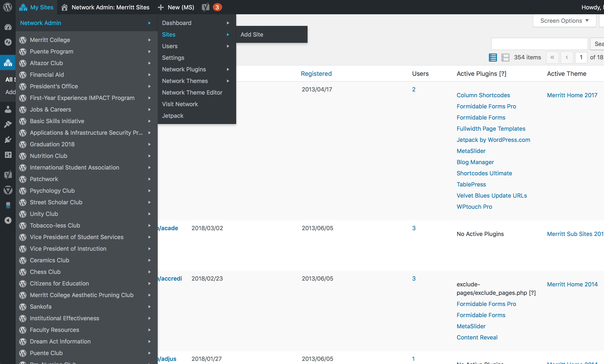Go to first page of sites
This screenshot has height=364, width=604.
coord(552,57)
